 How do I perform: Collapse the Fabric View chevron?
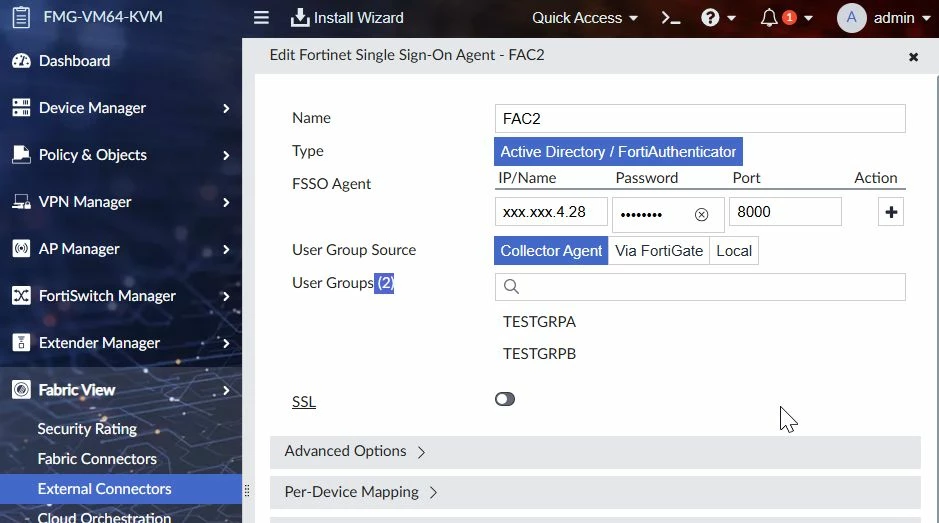click(226, 391)
